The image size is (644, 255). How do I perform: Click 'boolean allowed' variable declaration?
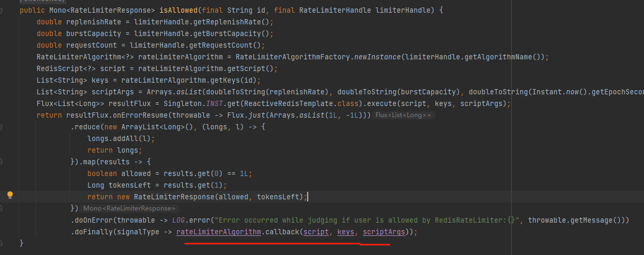tap(119, 173)
